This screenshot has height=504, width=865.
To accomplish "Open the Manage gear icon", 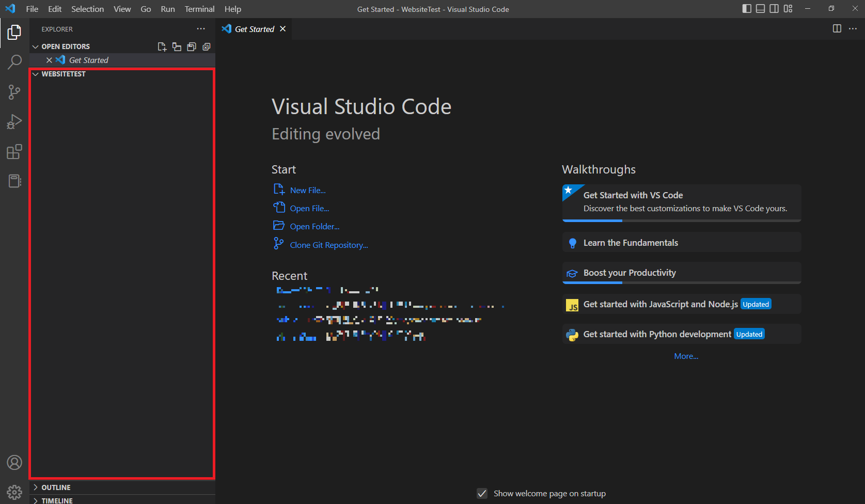I will [x=14, y=492].
